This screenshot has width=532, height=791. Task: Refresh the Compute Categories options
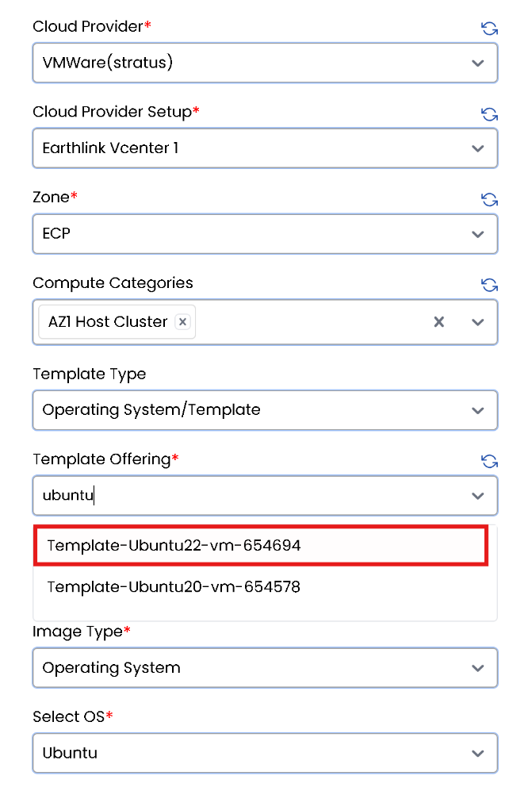coord(490,285)
